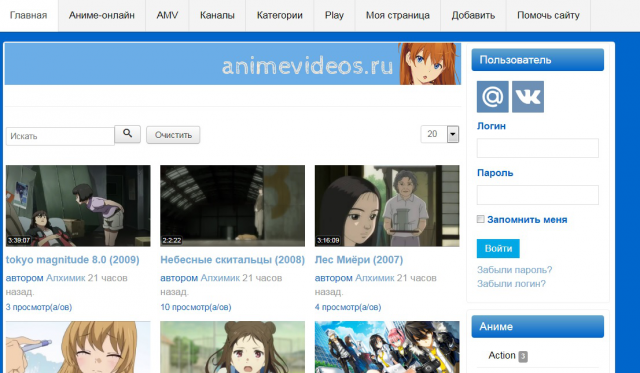Click Добавить in the navigation bar
Image resolution: width=640 pixels, height=373 pixels.
pos(473,16)
